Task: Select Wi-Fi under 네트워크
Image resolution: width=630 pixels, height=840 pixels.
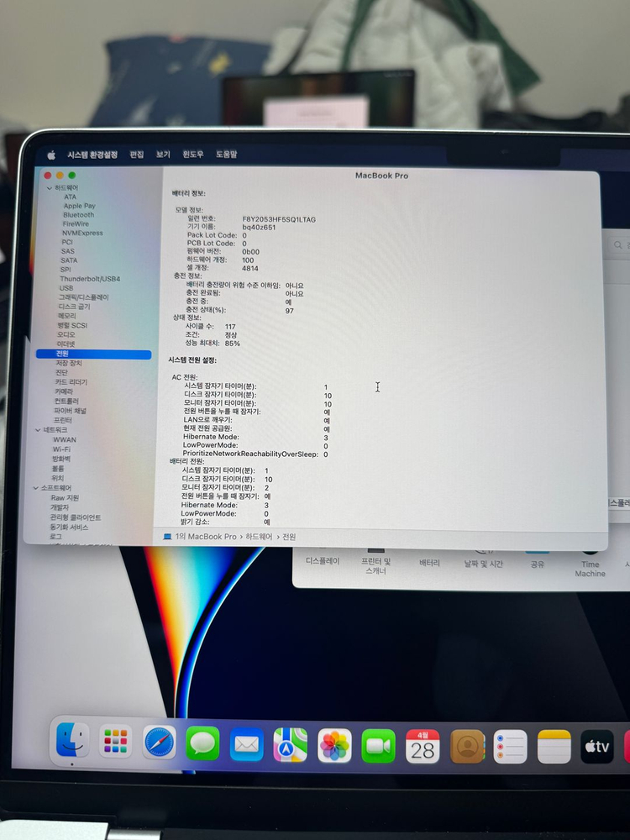Action: pos(61,449)
